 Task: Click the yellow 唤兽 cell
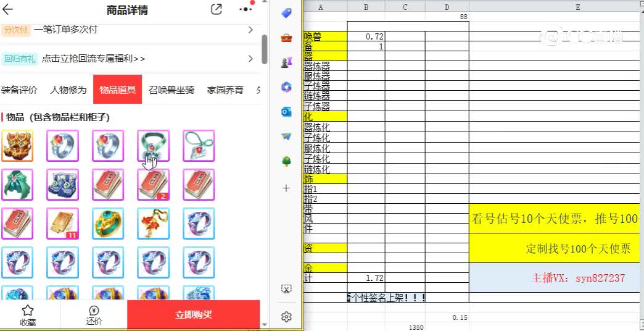pos(325,36)
